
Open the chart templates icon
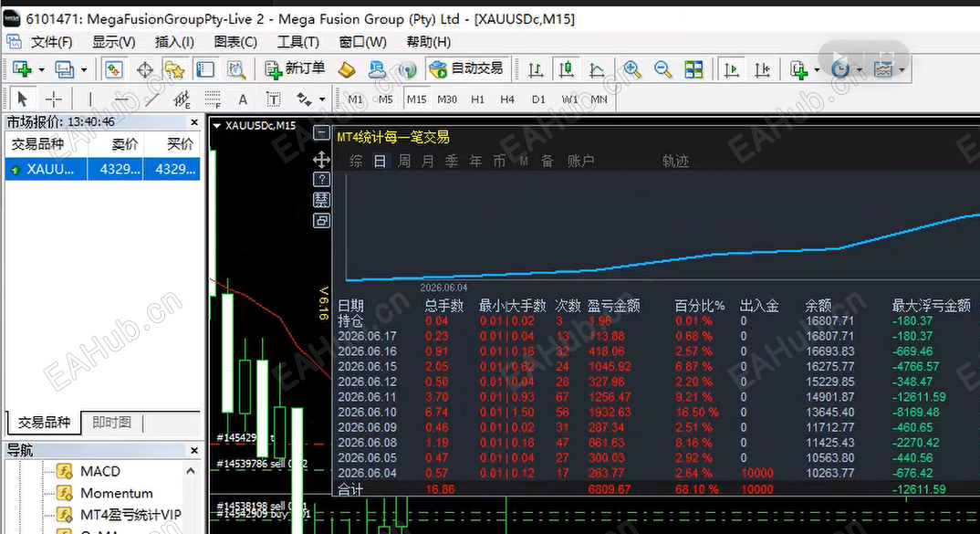(x=883, y=69)
